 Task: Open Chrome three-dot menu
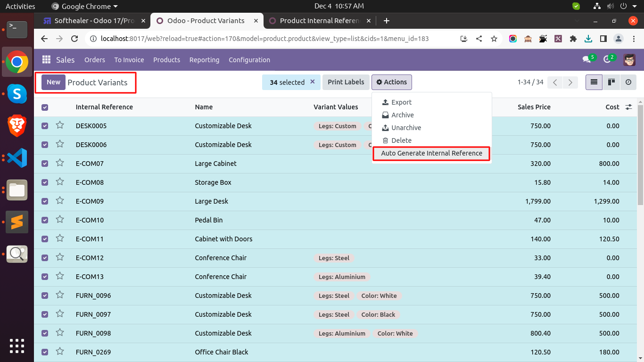[x=633, y=39]
